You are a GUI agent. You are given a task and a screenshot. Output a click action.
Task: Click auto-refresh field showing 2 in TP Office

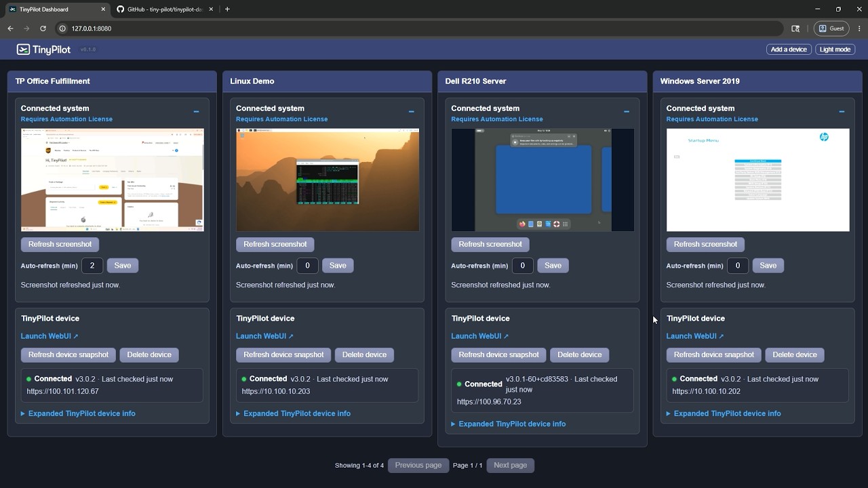coord(92,266)
